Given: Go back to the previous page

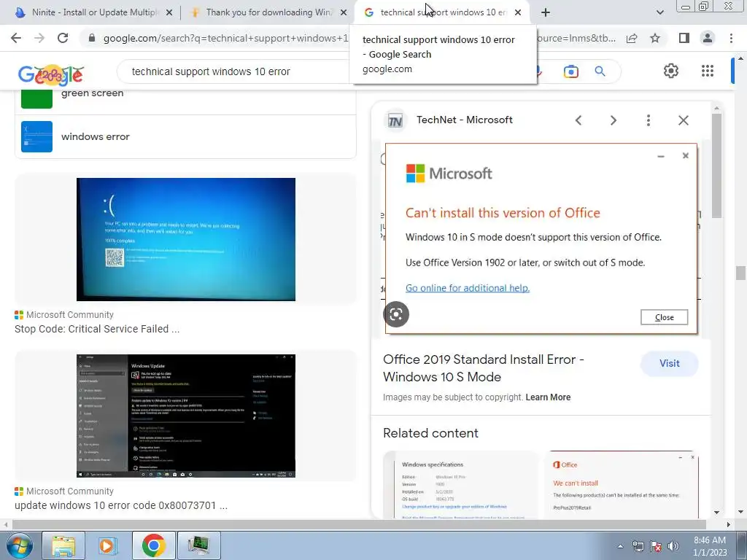Looking at the screenshot, I should (x=16, y=38).
